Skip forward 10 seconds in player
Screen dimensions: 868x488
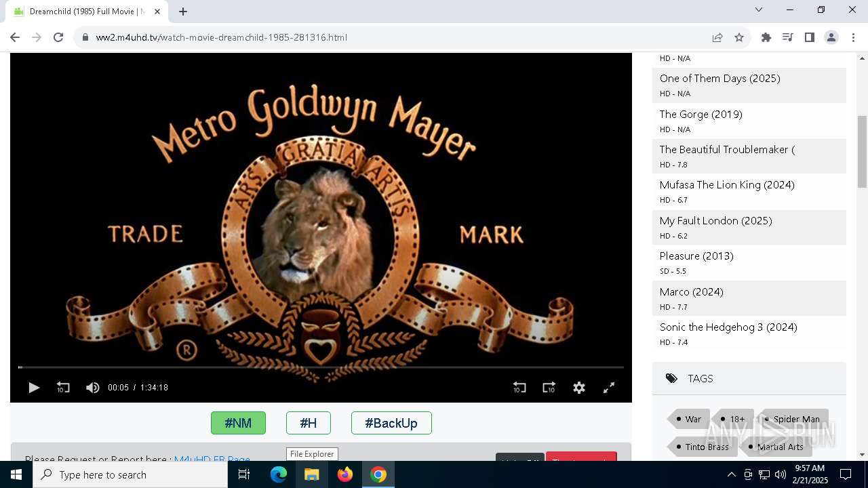click(x=549, y=388)
